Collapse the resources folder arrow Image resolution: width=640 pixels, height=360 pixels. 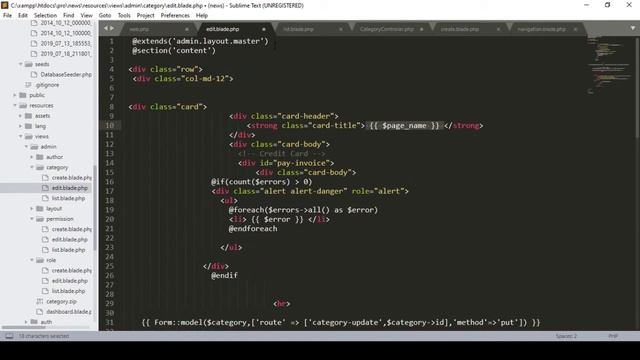click(x=15, y=105)
